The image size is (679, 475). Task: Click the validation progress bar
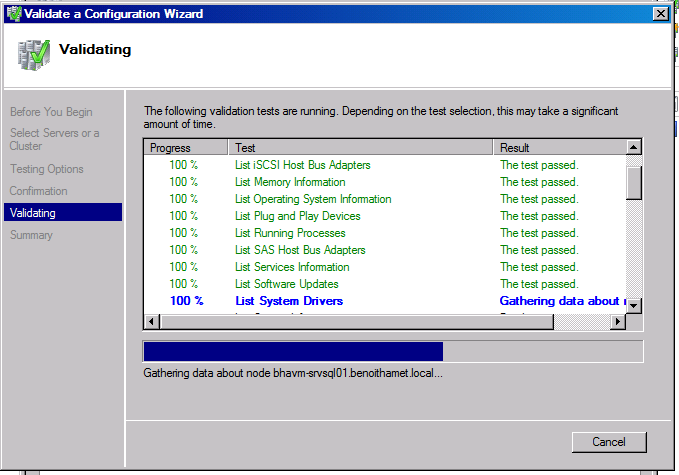click(x=393, y=351)
